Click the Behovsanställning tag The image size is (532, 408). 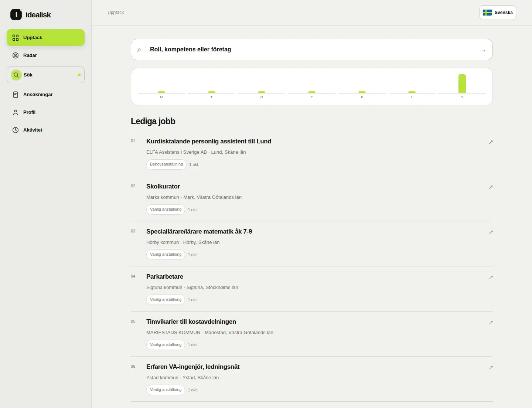click(166, 164)
